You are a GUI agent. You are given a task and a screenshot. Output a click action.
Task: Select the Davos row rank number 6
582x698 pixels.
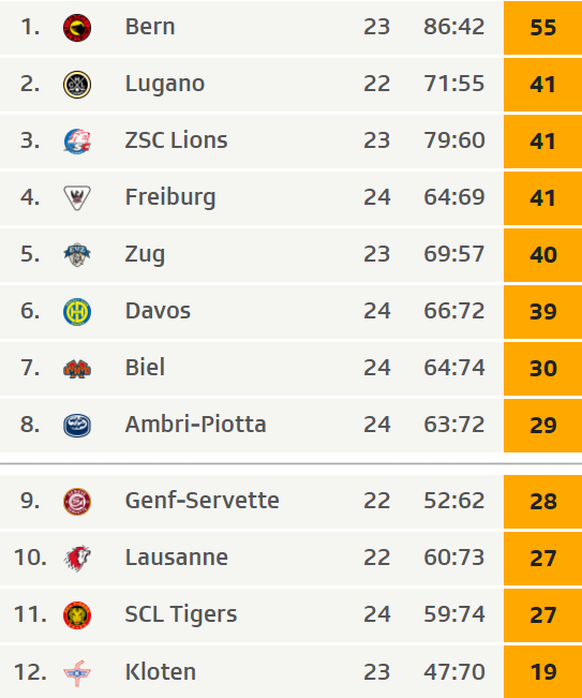point(30,311)
